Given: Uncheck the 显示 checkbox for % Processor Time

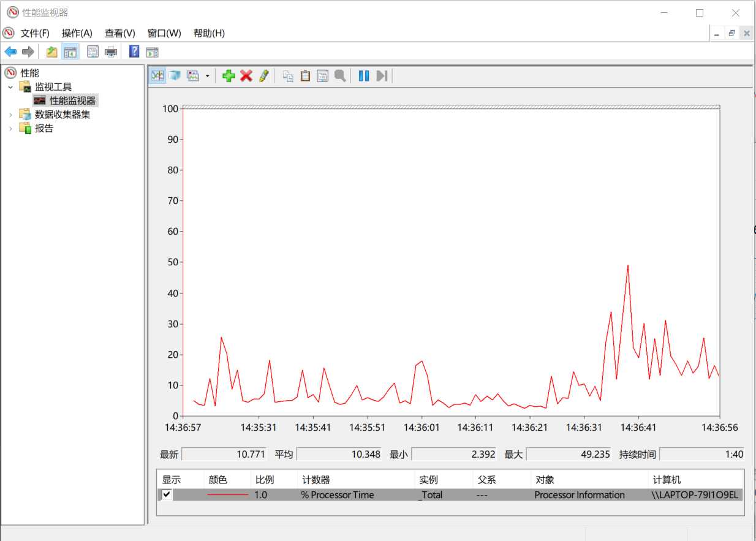Looking at the screenshot, I should tap(167, 494).
